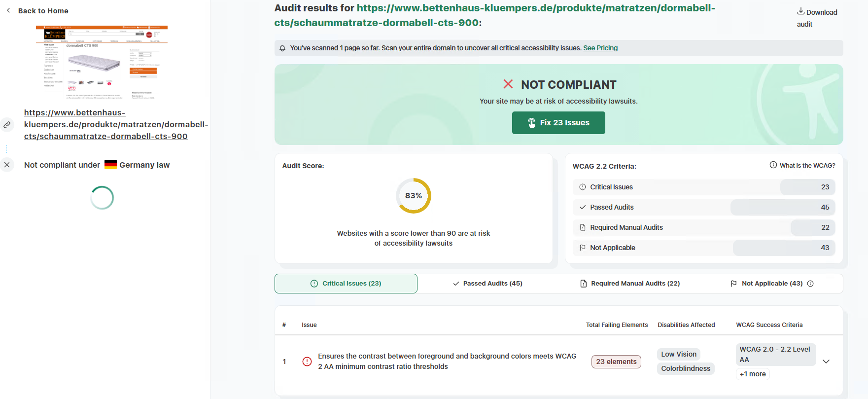This screenshot has height=399, width=868.
Task: Select the Critical Issues (23) tab
Action: pos(346,284)
